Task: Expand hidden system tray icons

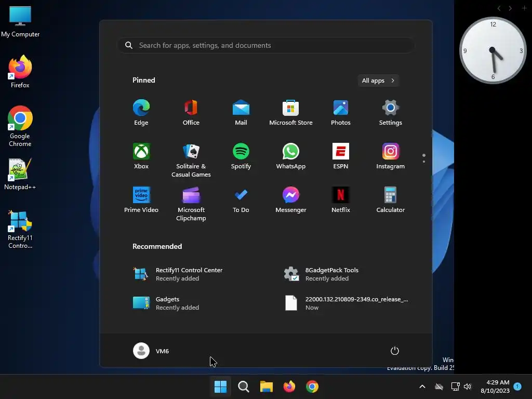Action: click(422, 387)
